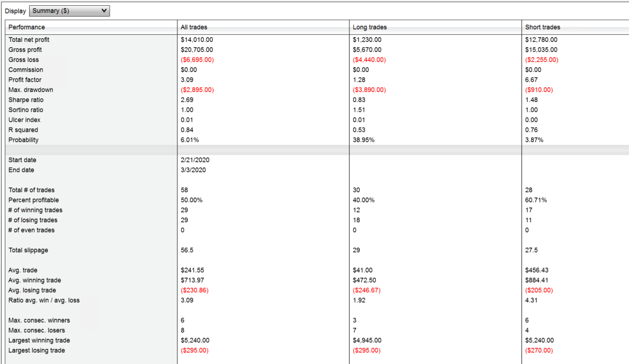
Task: Select Long trades max drawdown ($3,890.00)
Action: [369, 90]
